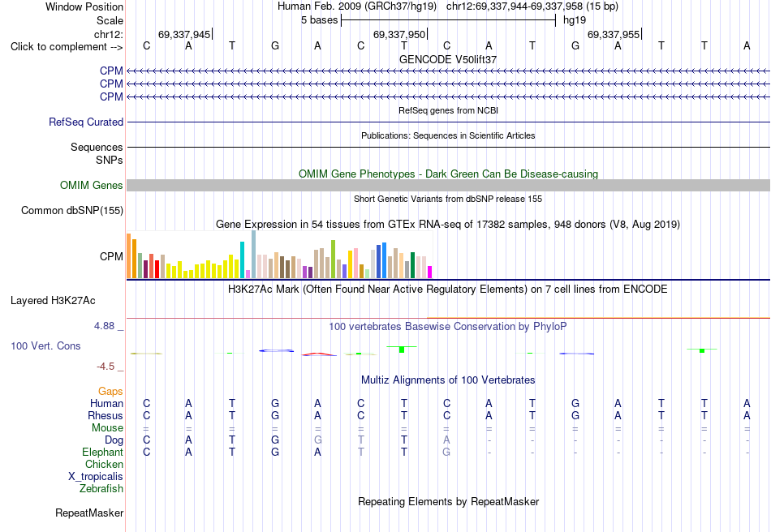Click the SNPs track label
The height and width of the screenshot is (532, 771).
110,160
